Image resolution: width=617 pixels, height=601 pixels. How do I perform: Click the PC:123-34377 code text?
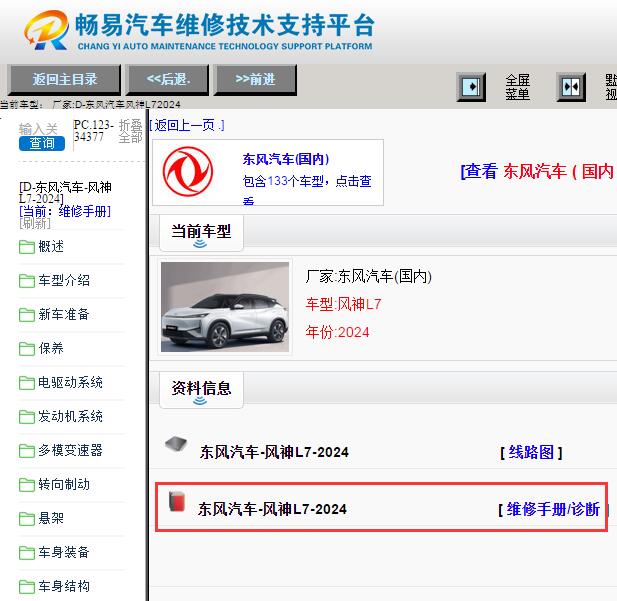[x=93, y=131]
